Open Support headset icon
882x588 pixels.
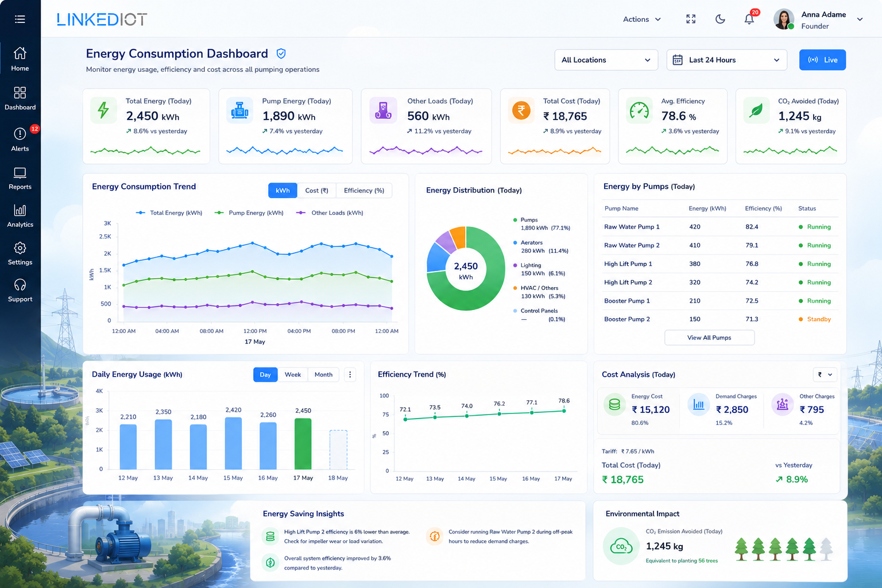pyautogui.click(x=20, y=291)
